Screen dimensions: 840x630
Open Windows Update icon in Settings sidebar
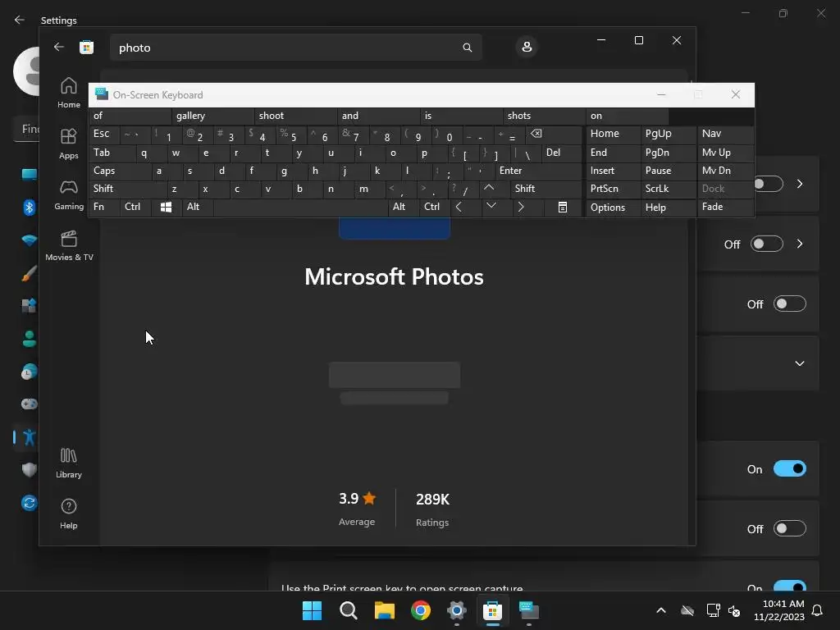tap(29, 503)
